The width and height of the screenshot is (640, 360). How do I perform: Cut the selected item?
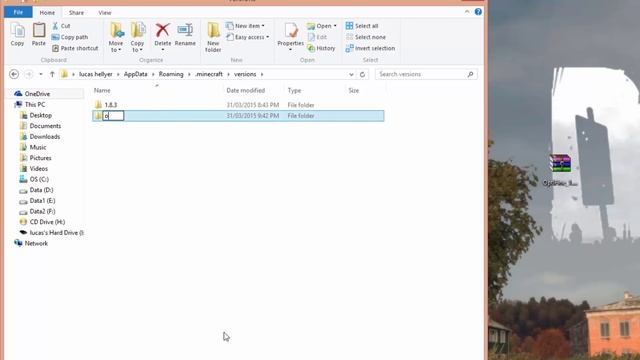pos(61,26)
